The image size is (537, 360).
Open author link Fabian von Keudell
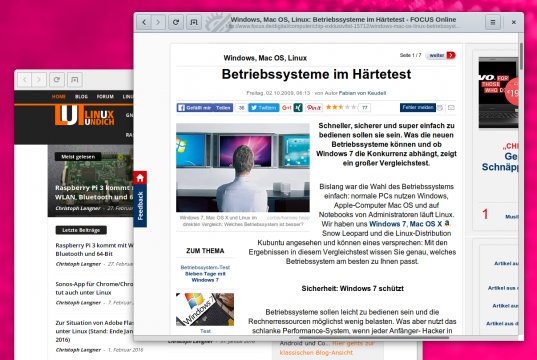[x=362, y=93]
